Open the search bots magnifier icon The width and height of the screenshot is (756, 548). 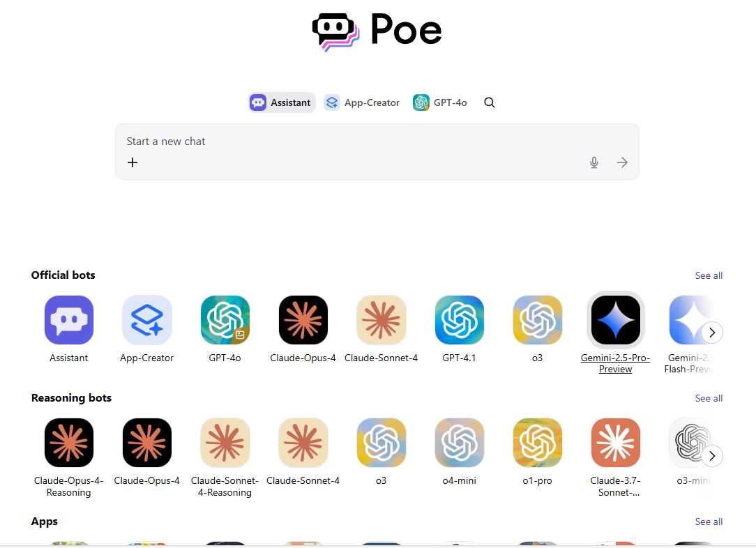(490, 102)
